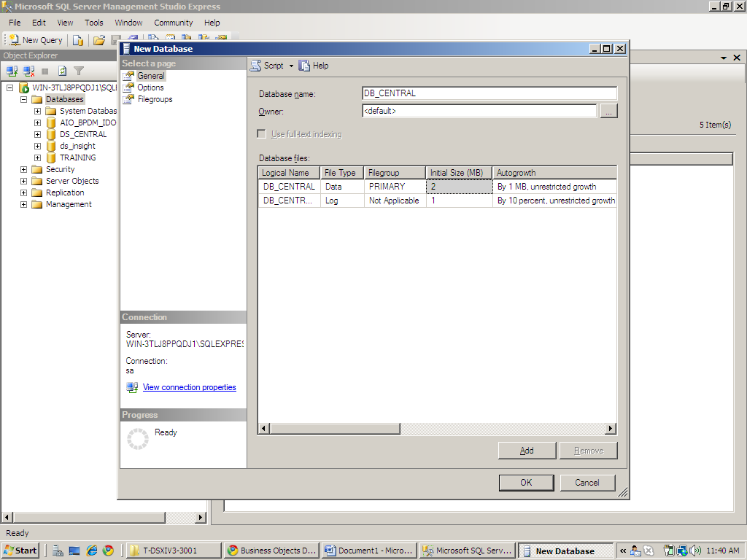747x560 pixels.
Task: Click the Show Desktop quick launch icon
Action: pyautogui.click(x=74, y=551)
